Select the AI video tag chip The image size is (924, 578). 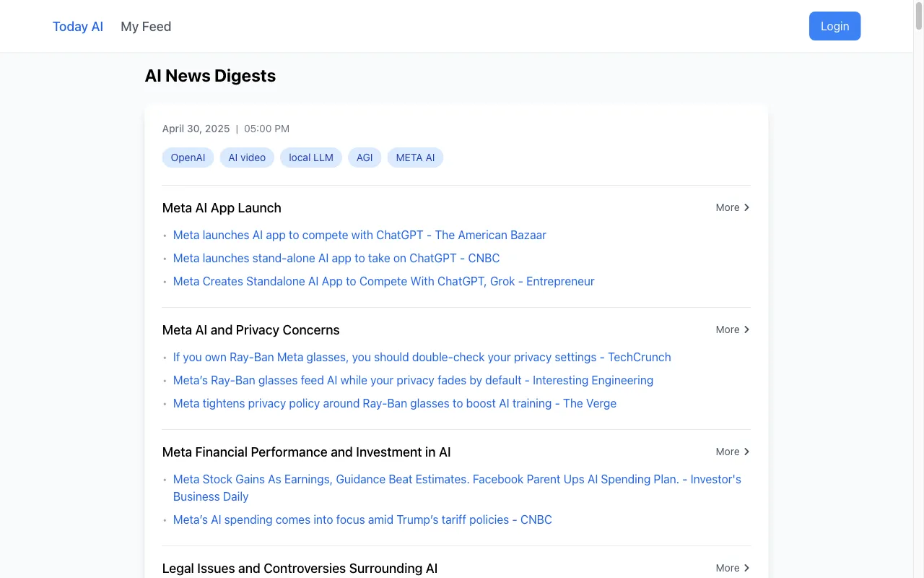click(247, 158)
